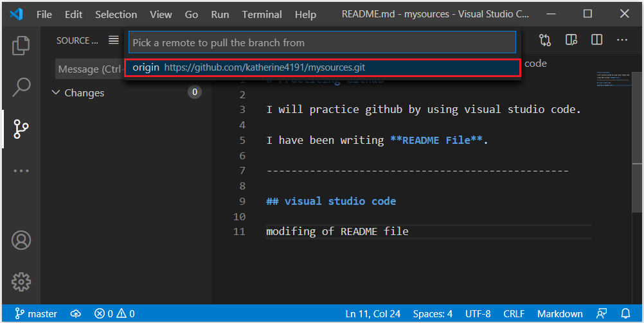Click the commit Message input field
Viewport: 644px width, 323px height.
tap(90, 69)
